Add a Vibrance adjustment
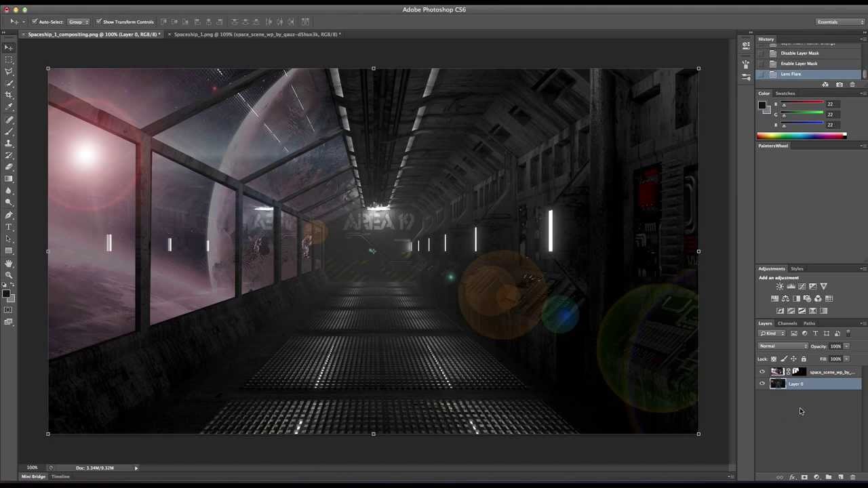 tap(823, 286)
